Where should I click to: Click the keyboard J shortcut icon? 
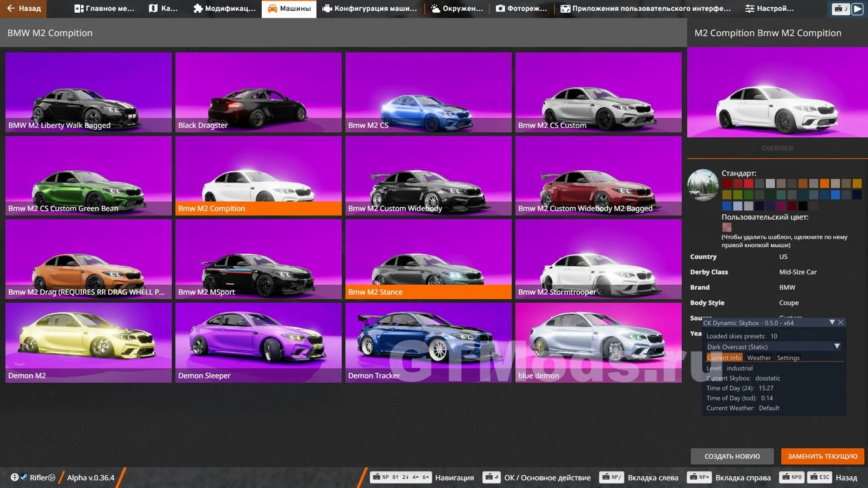pyautogui.click(x=841, y=9)
